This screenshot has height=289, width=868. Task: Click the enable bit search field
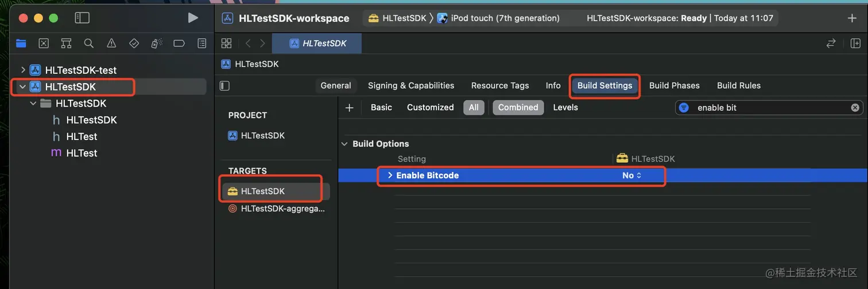pyautogui.click(x=769, y=107)
